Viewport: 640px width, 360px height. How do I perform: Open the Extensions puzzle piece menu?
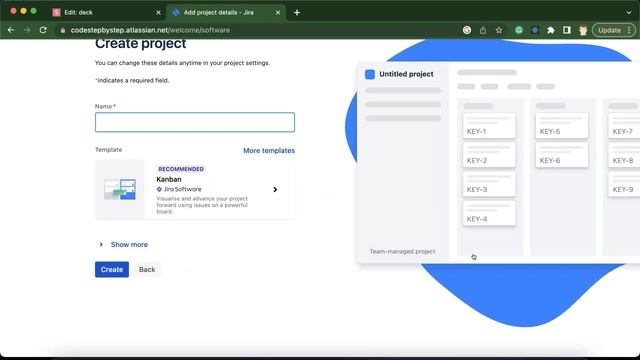coord(551,30)
